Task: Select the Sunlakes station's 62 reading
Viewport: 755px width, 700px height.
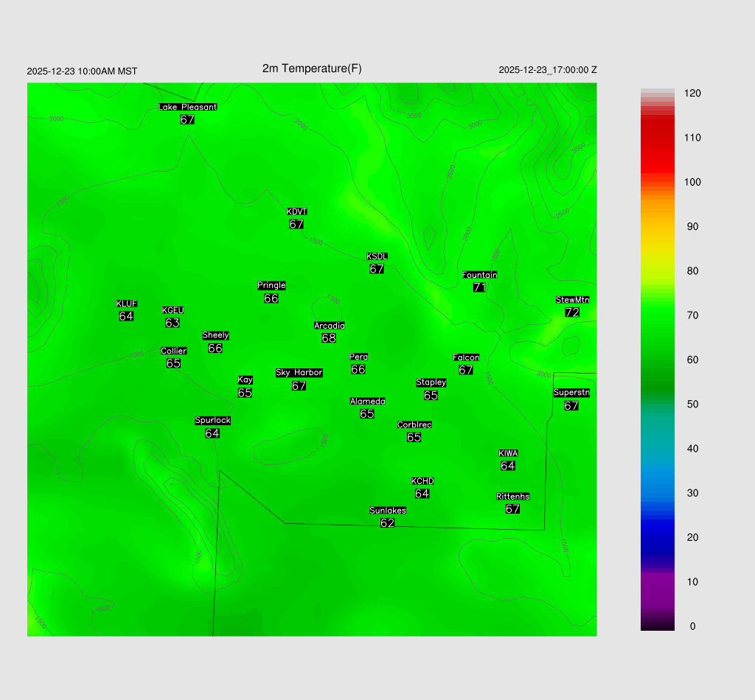Action: pos(387,523)
